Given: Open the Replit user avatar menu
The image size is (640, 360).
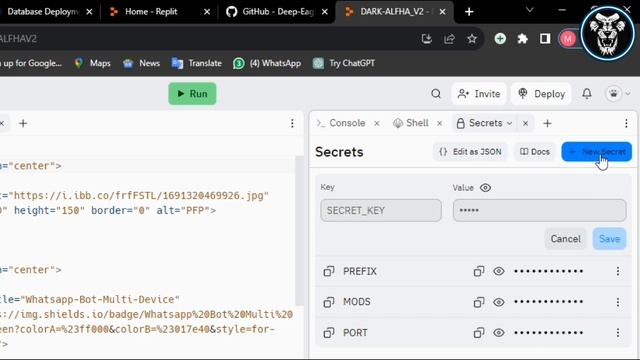Looking at the screenshot, I should coord(618,94).
